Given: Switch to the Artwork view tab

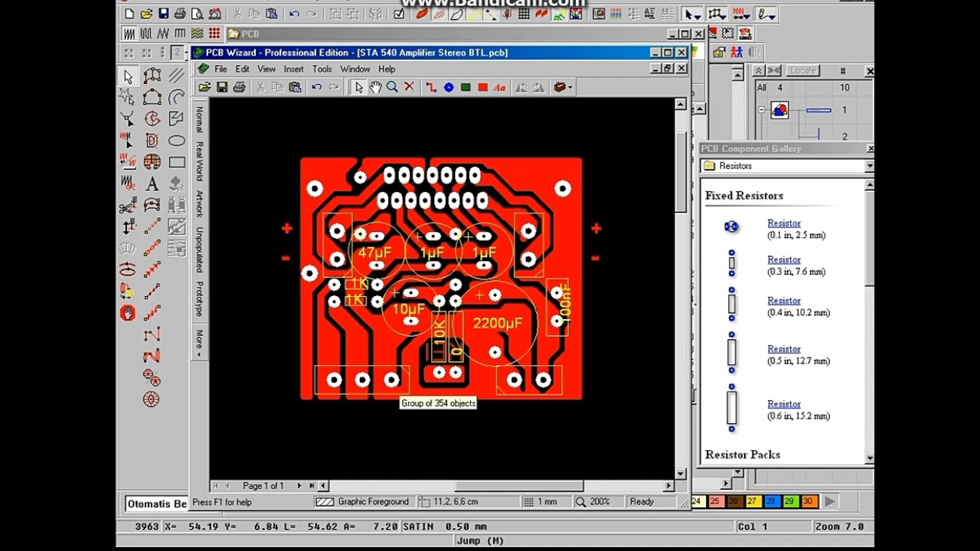Looking at the screenshot, I should pyautogui.click(x=199, y=204).
